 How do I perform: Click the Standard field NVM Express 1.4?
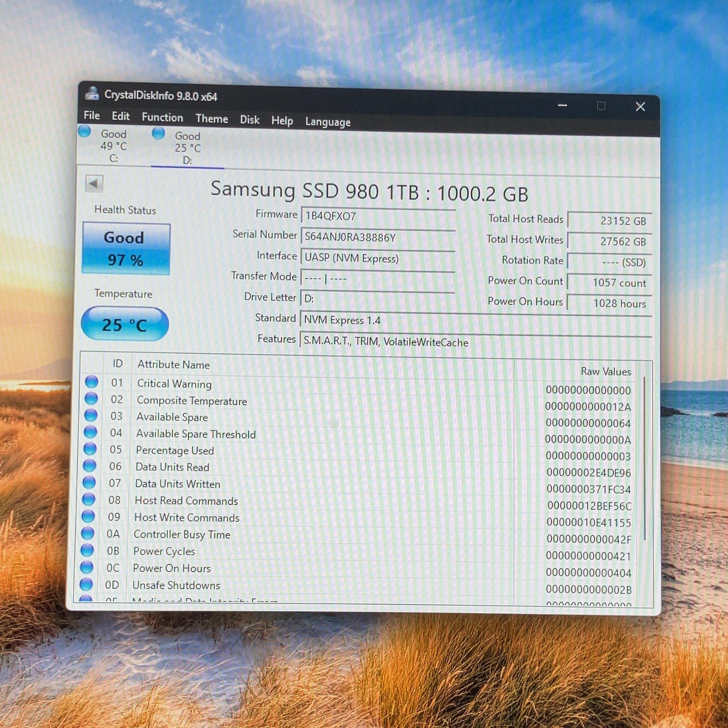[476, 320]
